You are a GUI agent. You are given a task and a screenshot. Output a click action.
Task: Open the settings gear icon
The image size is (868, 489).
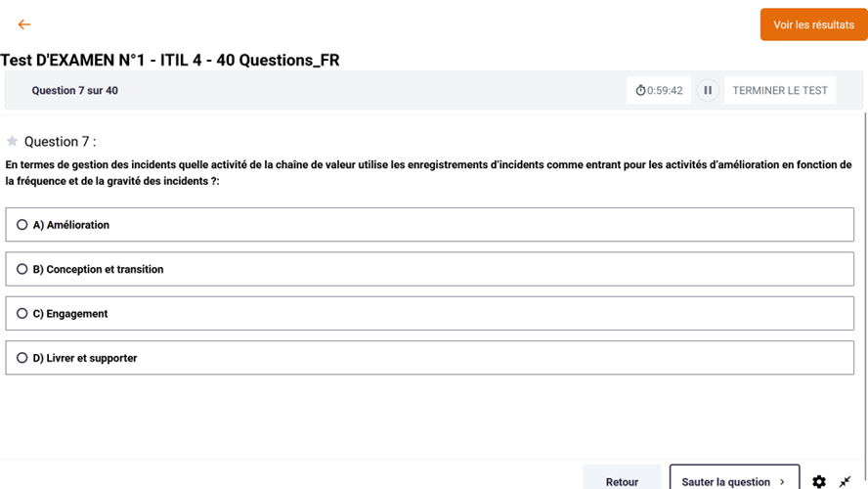pos(819,481)
